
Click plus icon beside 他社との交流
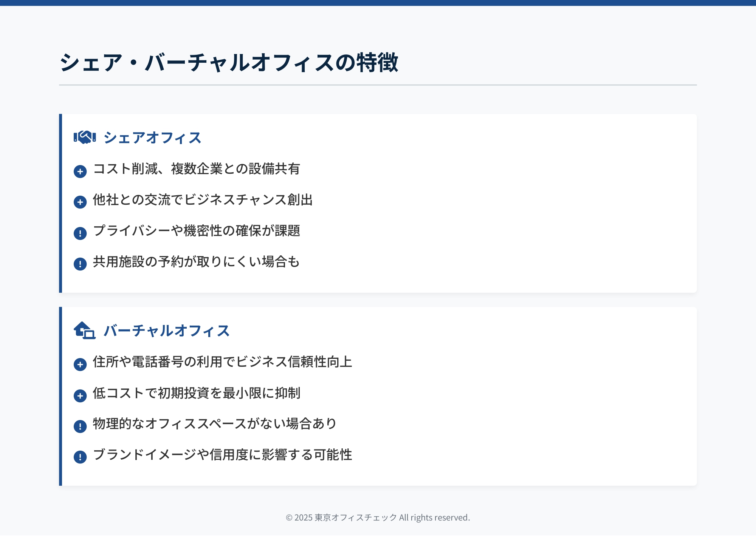coord(80,202)
